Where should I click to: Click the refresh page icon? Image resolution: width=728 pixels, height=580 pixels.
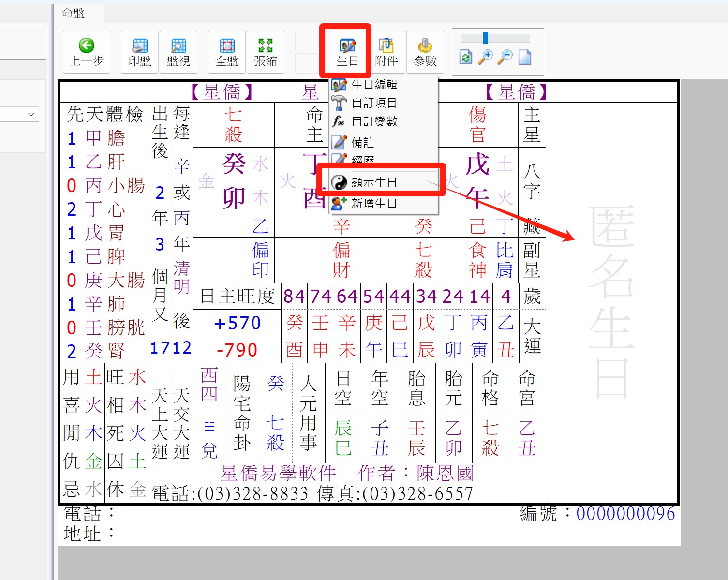pyautogui.click(x=465, y=57)
